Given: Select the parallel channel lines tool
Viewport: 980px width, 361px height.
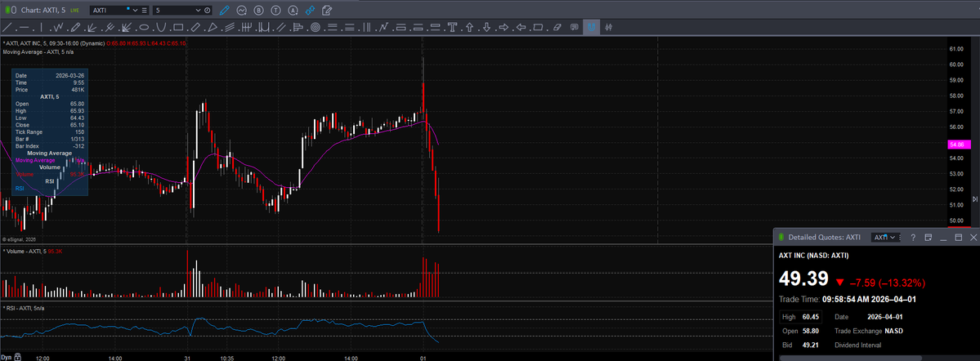Looking at the screenshot, I should pyautogui.click(x=280, y=28).
